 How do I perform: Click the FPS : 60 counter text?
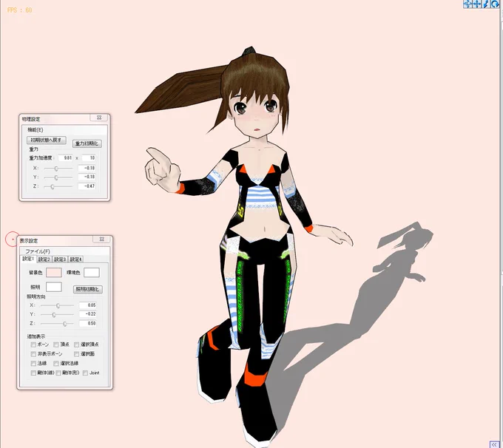tap(19, 10)
